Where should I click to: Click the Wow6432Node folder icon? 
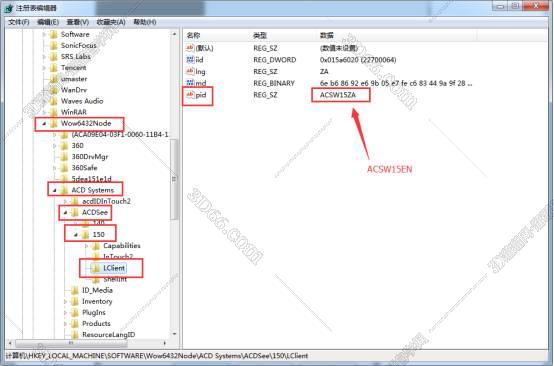point(53,123)
